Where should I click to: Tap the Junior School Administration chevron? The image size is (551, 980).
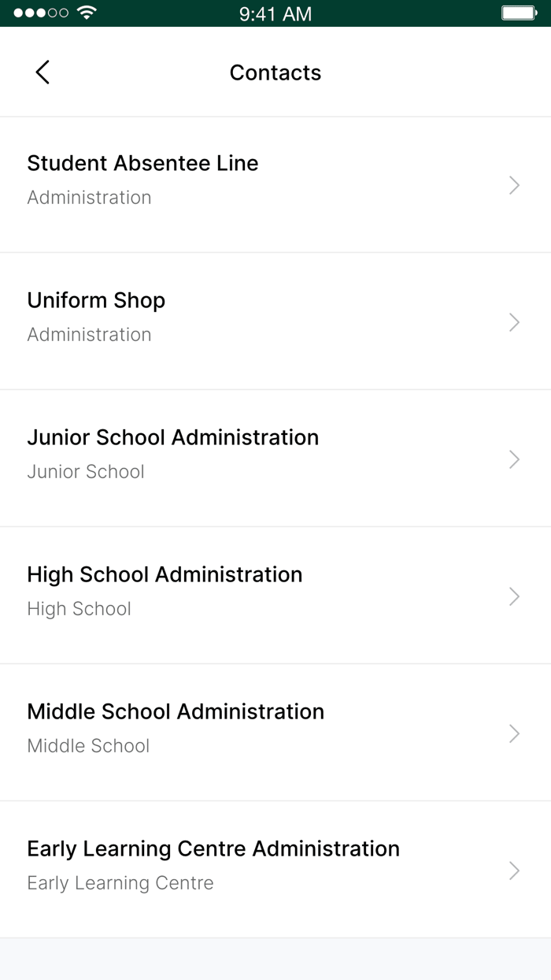514,458
